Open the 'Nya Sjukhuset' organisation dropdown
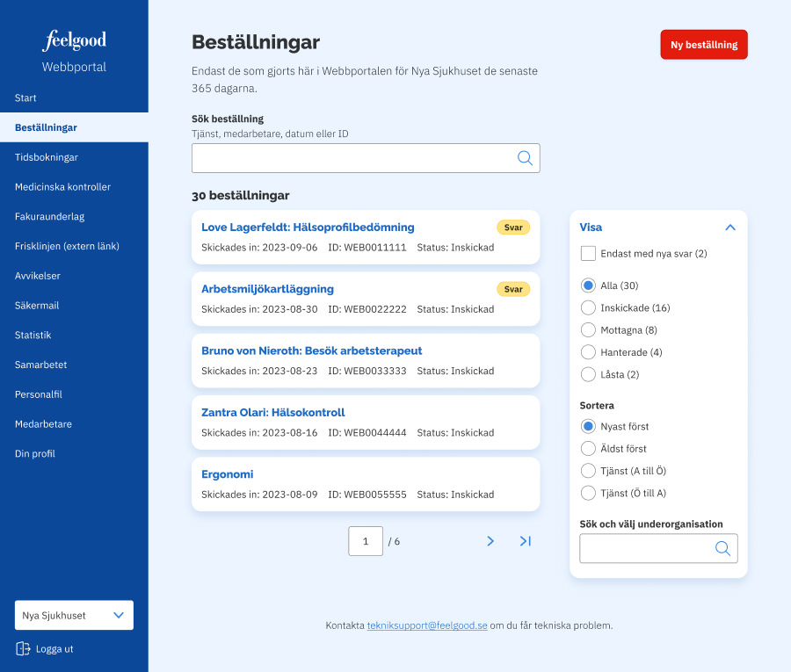Viewport: 791px width, 672px height. click(74, 615)
